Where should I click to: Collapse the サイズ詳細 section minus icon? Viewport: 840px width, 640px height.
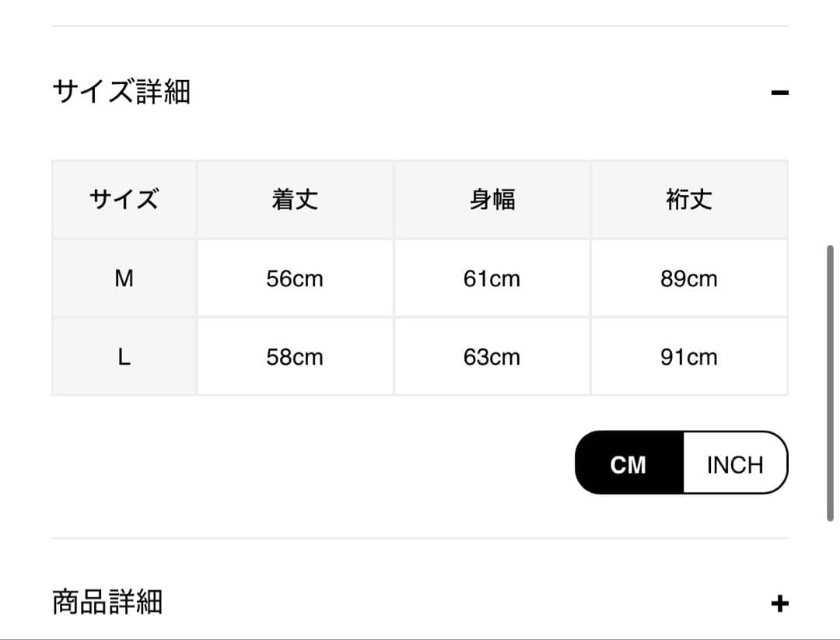click(x=779, y=93)
